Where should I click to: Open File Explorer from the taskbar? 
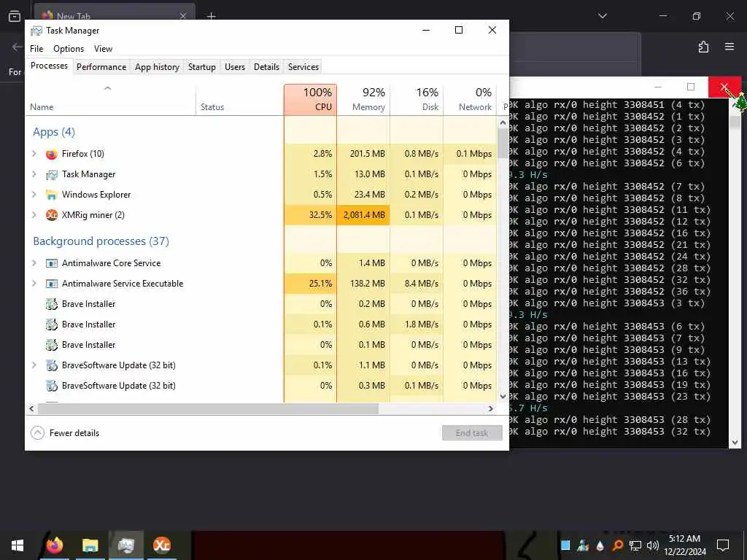[90, 545]
